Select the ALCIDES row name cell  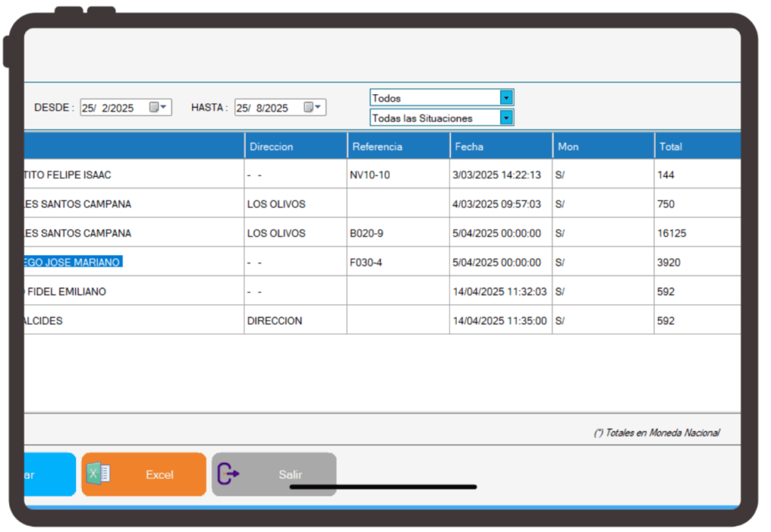tap(45, 321)
